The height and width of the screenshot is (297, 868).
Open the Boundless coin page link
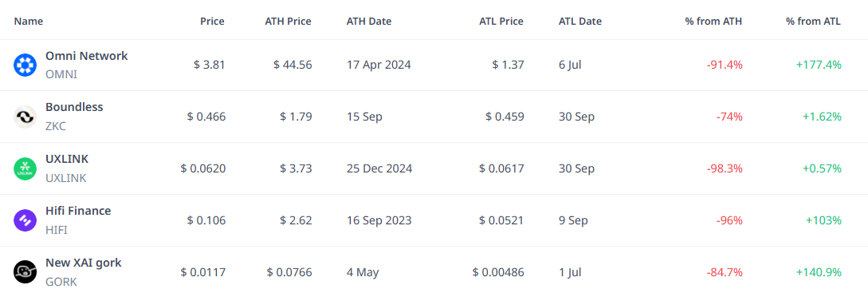point(74,107)
